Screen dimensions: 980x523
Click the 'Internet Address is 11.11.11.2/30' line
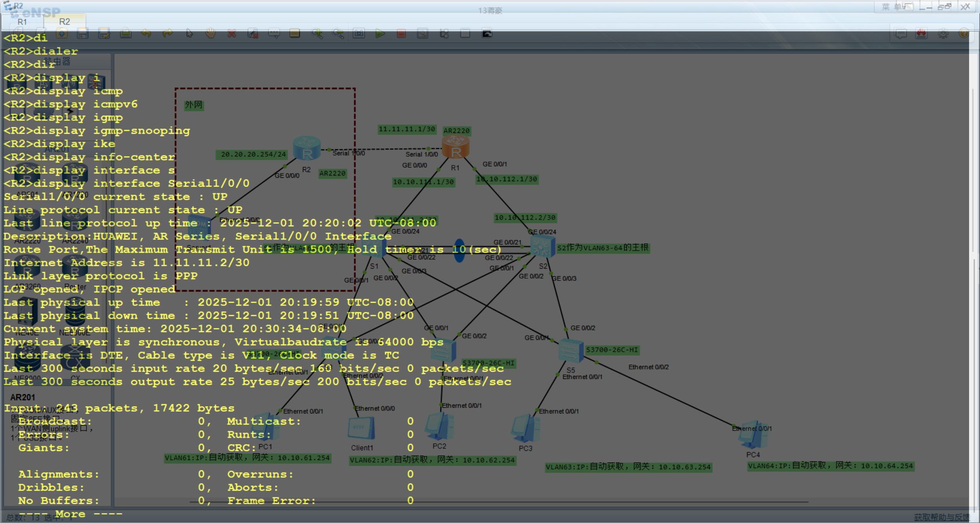coord(126,263)
